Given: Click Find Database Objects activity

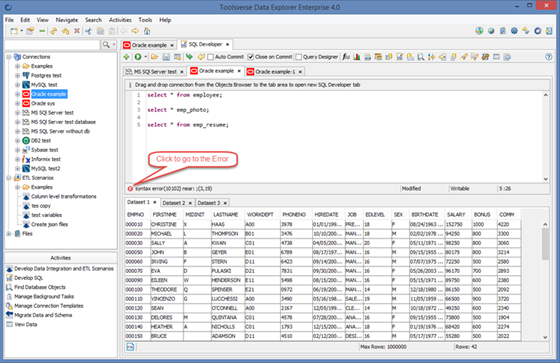Looking at the screenshot, I should click(40, 287).
